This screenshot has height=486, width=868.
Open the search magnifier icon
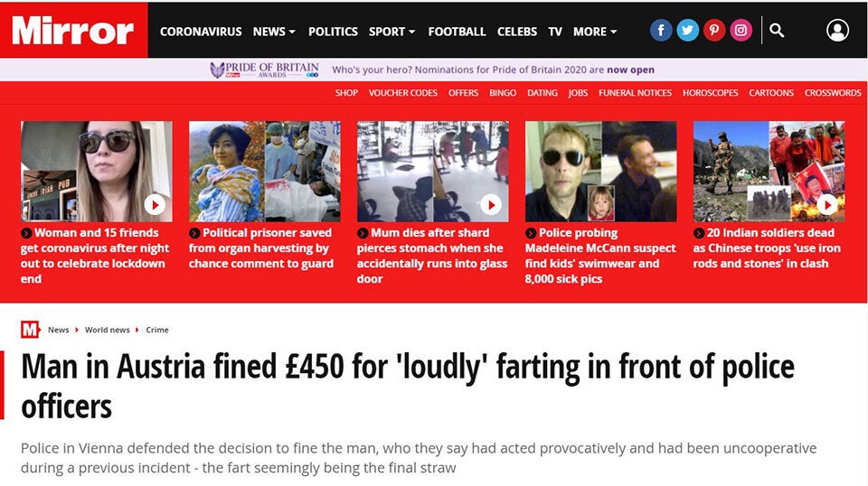pyautogui.click(x=777, y=31)
